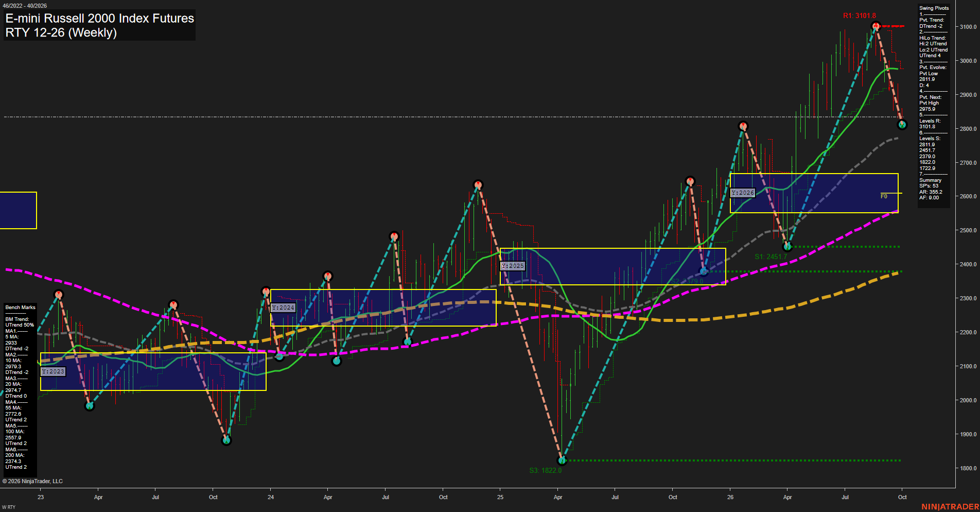Click the S3: 1822.0 support level label
The width and height of the screenshot is (980, 512).
pos(546,470)
